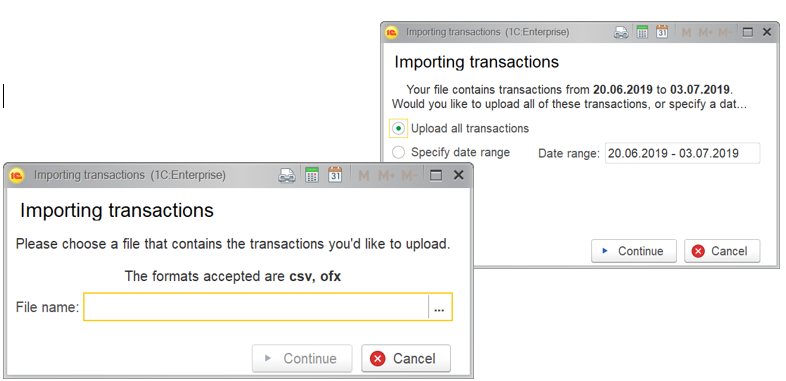
Task: Open calculator icon in front dialog title bar
Action: click(312, 175)
